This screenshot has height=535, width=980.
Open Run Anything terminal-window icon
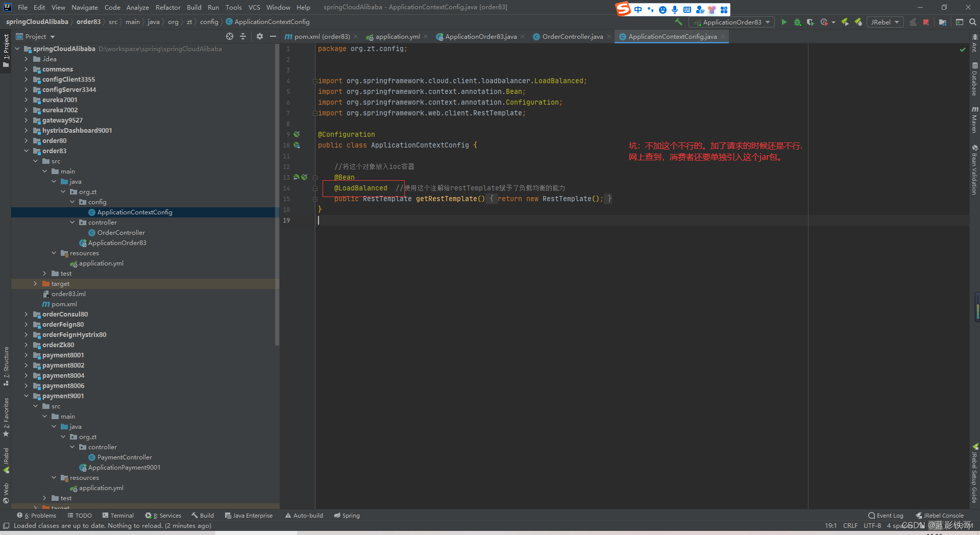tap(960, 22)
